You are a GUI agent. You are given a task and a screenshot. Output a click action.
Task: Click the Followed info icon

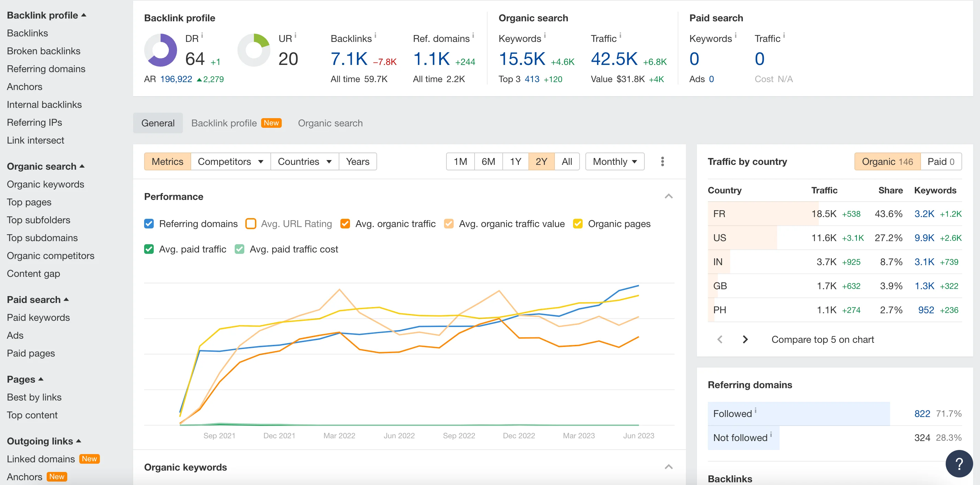tap(756, 410)
